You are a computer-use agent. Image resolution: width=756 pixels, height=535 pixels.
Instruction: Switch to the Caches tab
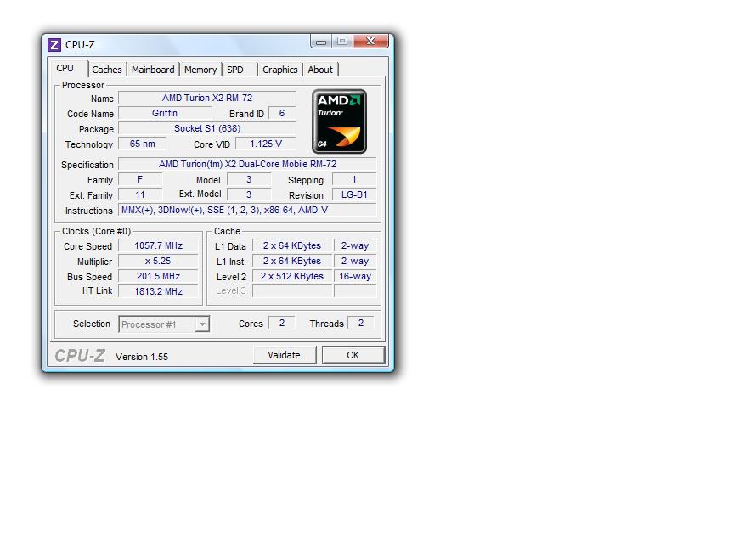(107, 70)
